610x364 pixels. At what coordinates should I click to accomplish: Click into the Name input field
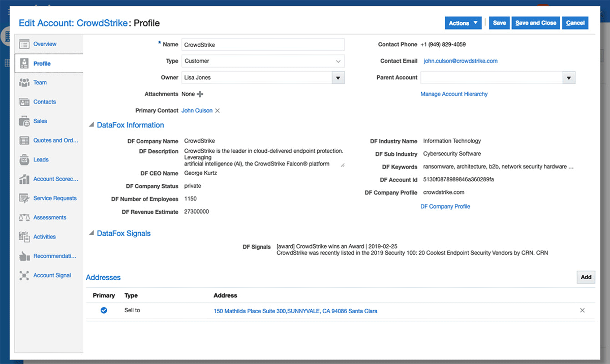pyautogui.click(x=263, y=45)
